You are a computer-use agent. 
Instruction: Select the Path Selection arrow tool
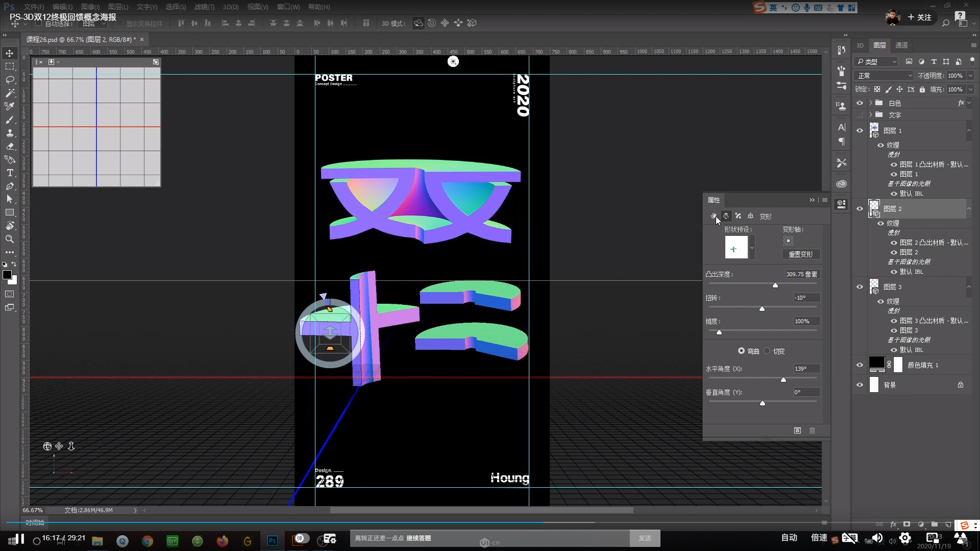coord(10,199)
